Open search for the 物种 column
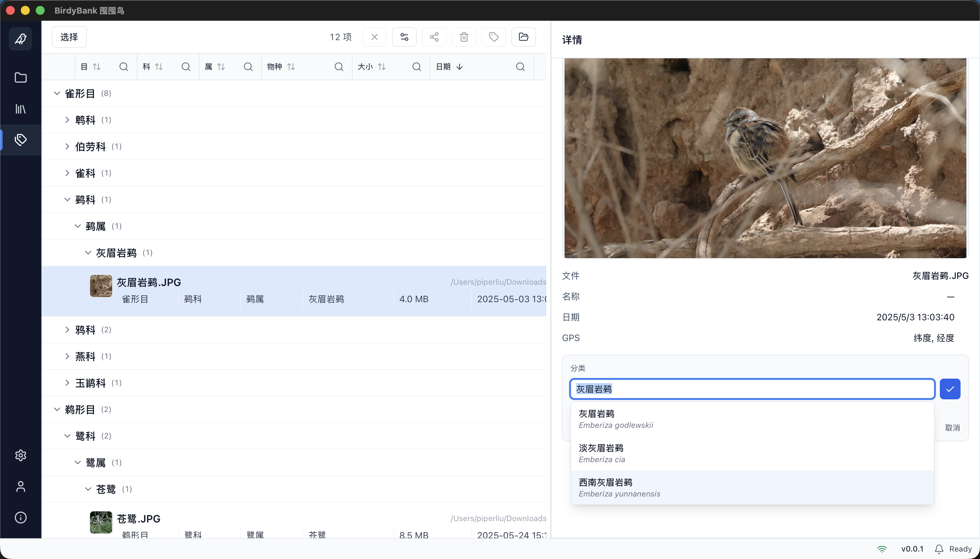 point(338,66)
